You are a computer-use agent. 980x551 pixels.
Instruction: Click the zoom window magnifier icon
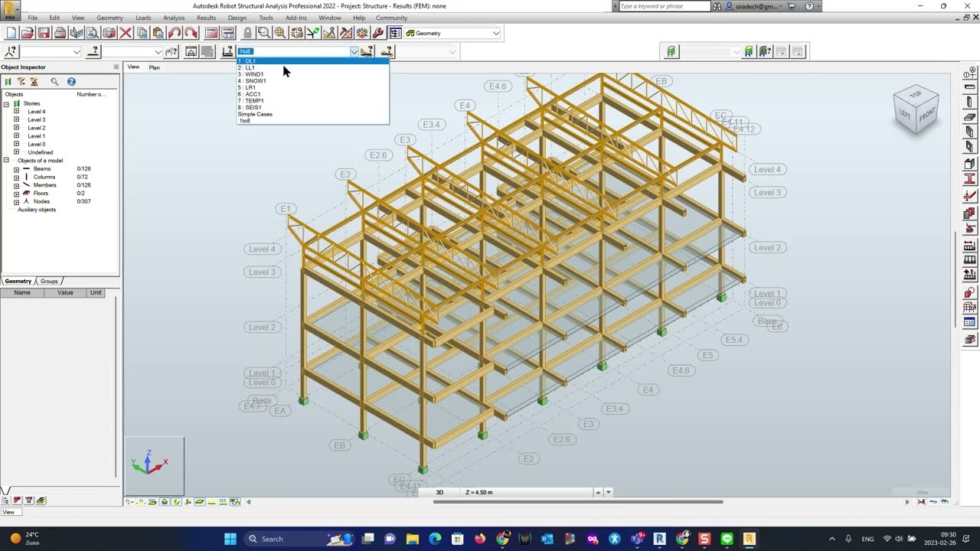[263, 33]
